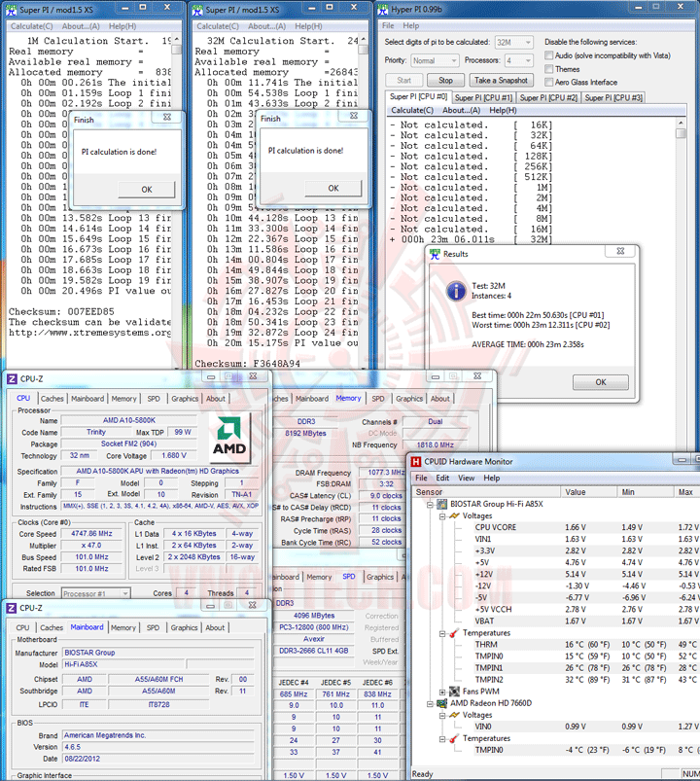Click the Mainboard CPU-Z window Z logo icon
Image resolution: width=700 pixels, height=781 pixels.
click(12, 608)
